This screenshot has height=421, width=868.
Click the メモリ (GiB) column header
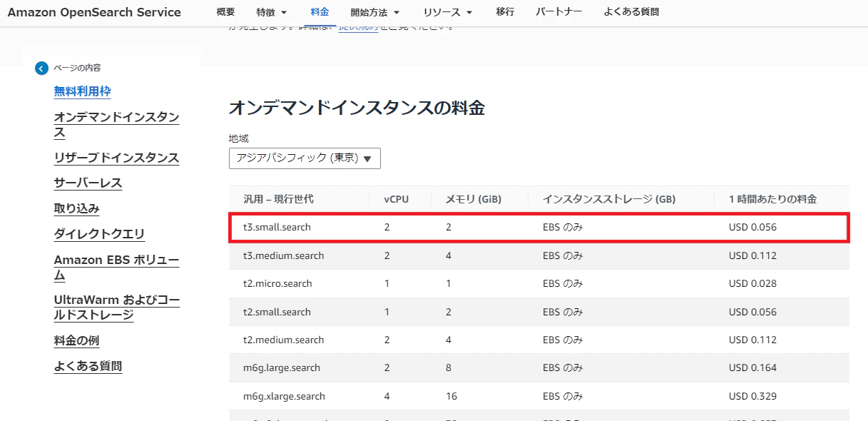[x=474, y=199]
